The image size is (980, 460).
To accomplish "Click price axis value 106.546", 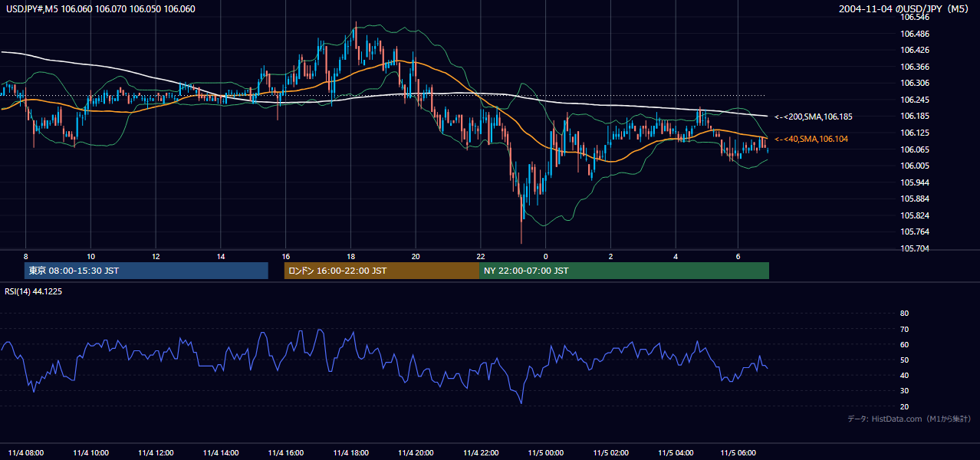I will click(x=916, y=17).
